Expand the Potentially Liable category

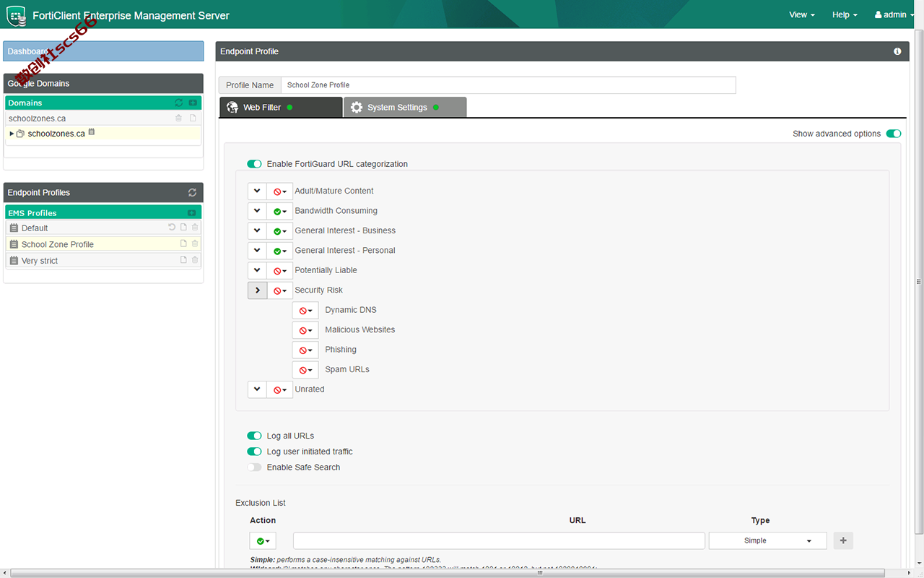pyautogui.click(x=257, y=270)
